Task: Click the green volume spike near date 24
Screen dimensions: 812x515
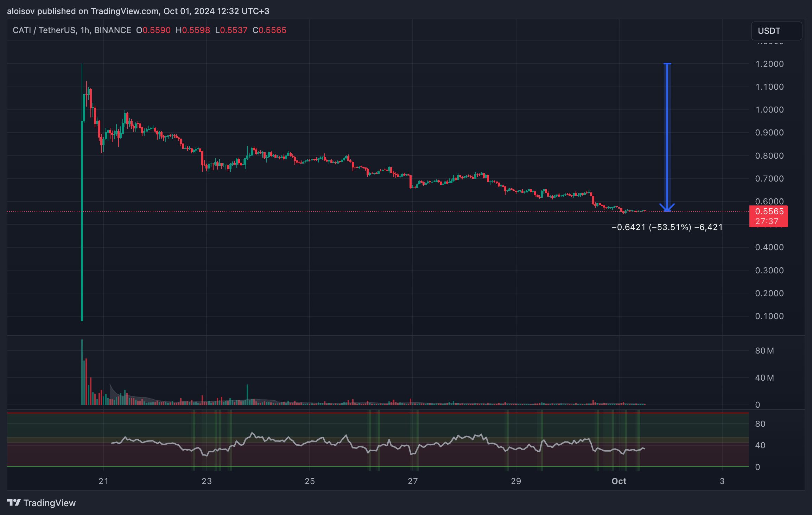Action: [247, 394]
